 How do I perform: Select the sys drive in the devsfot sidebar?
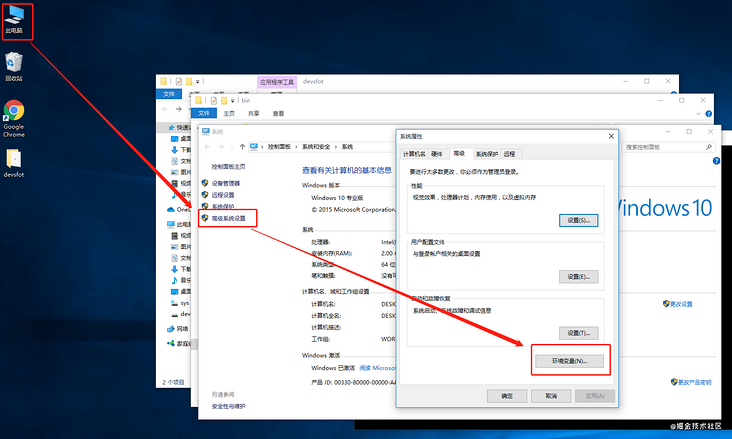(x=180, y=303)
